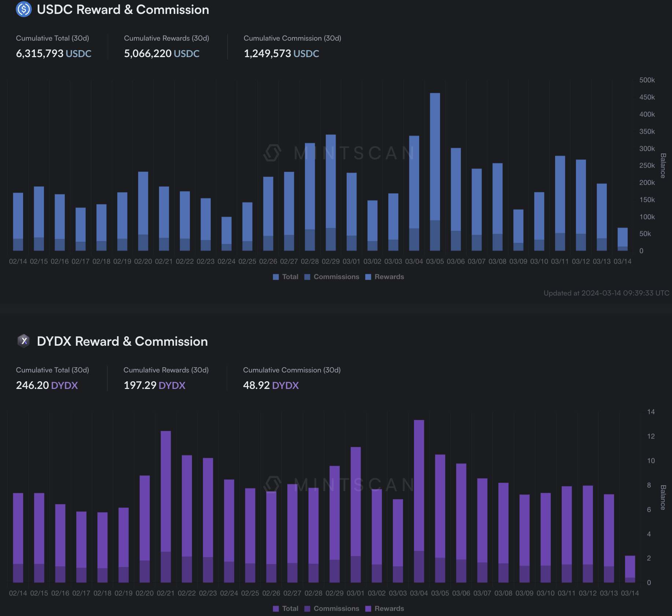Click the USDC coin icon
The height and width of the screenshot is (616, 672).
coord(24,10)
